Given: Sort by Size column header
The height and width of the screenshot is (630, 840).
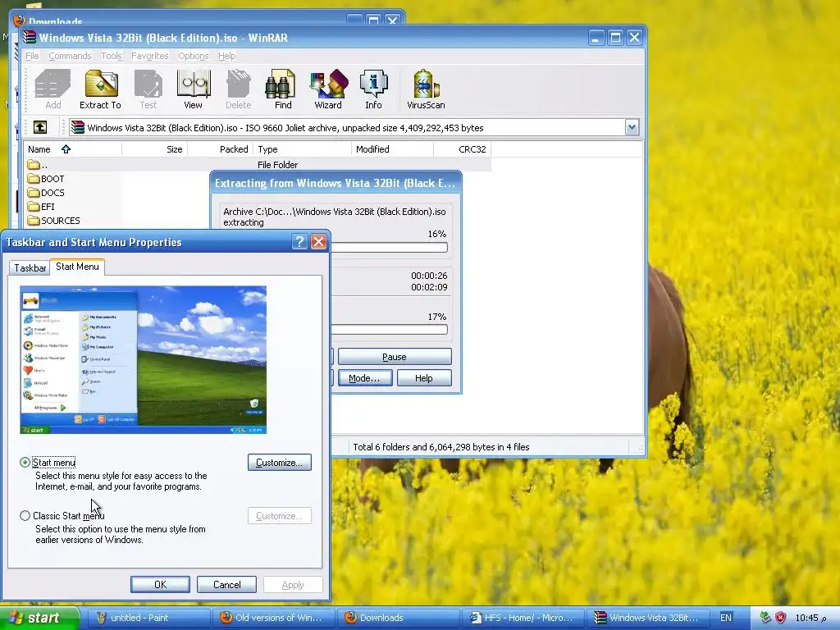Looking at the screenshot, I should coord(154,149).
